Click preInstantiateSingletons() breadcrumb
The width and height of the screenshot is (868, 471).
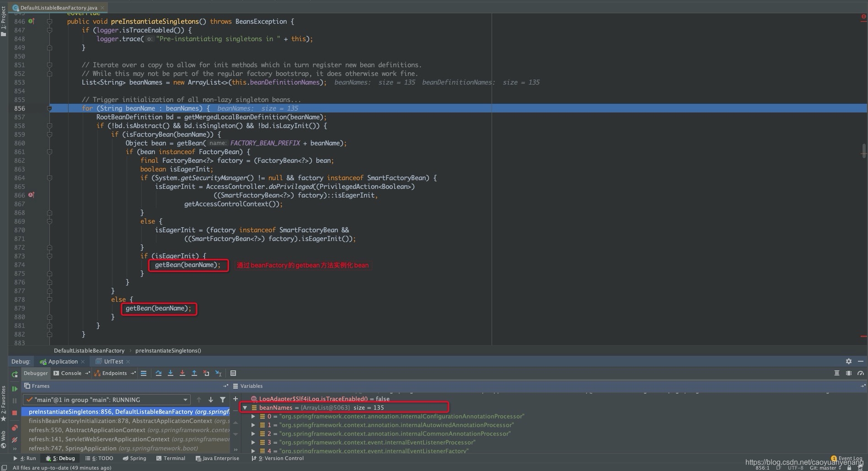tap(168, 351)
